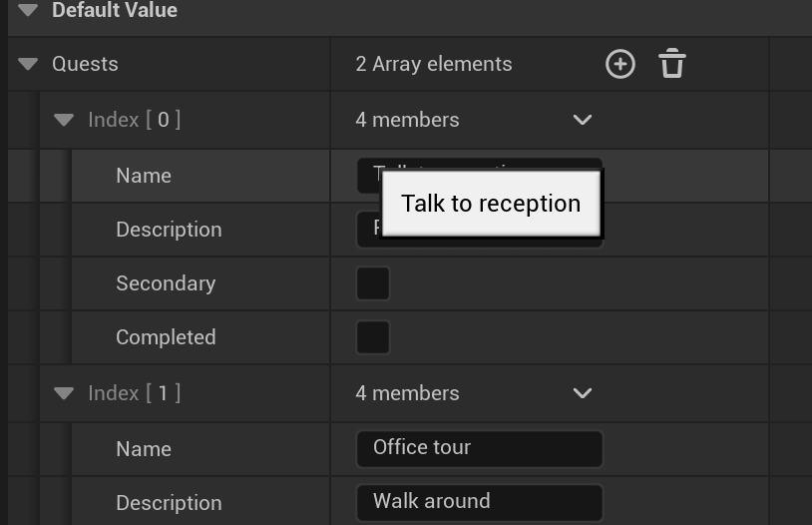Click the Description label under Index 0

[x=169, y=230]
